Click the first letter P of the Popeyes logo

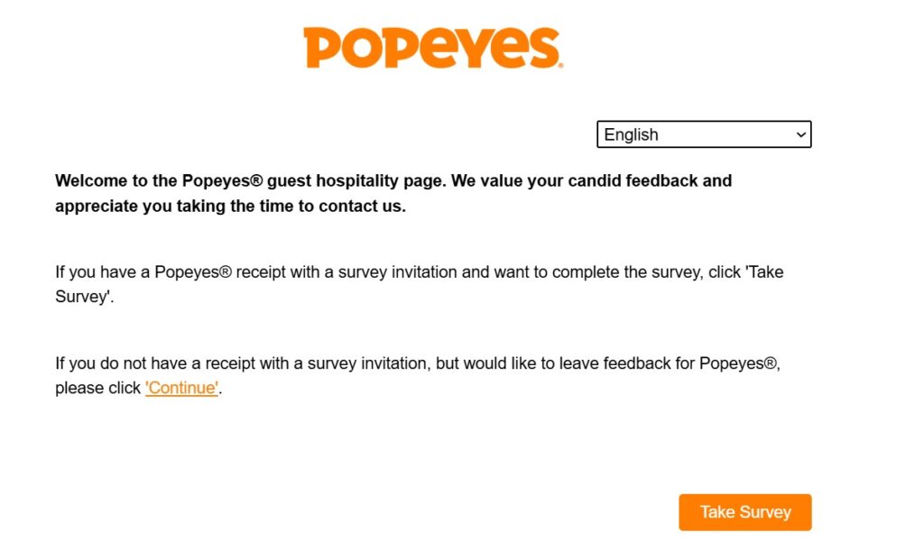pos(323,48)
